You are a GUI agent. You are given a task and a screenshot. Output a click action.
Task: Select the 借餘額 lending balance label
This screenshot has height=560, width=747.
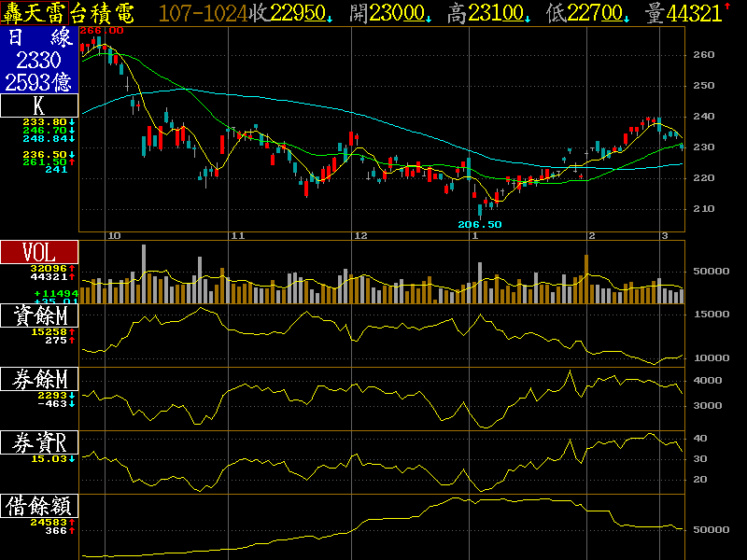[x=39, y=506]
